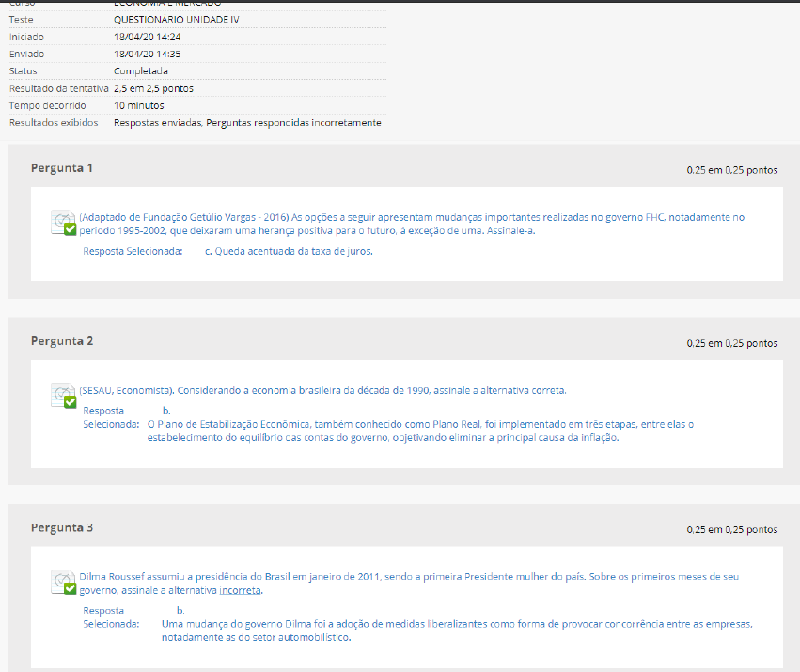
Task: Select the "Pergunta 2" heading
Action: pos(62,341)
